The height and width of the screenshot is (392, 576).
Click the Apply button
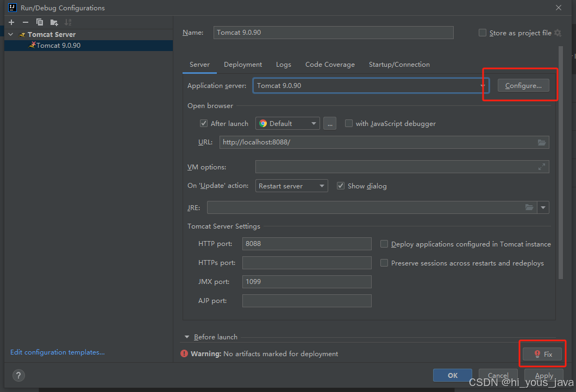click(x=544, y=375)
